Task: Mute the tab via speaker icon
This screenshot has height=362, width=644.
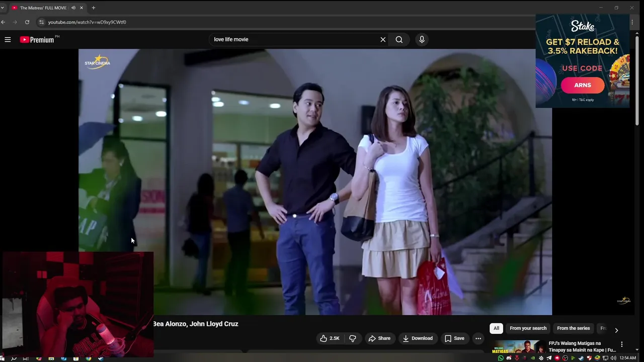Action: [73, 8]
